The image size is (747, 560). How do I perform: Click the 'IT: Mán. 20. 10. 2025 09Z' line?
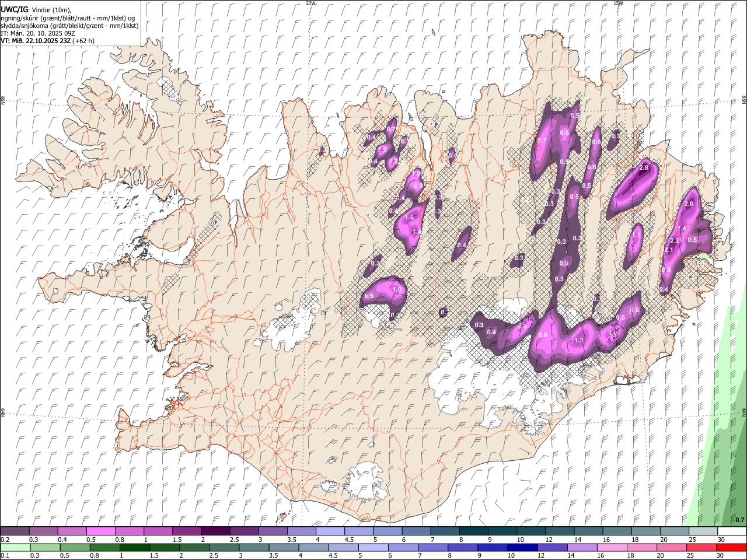click(x=38, y=33)
